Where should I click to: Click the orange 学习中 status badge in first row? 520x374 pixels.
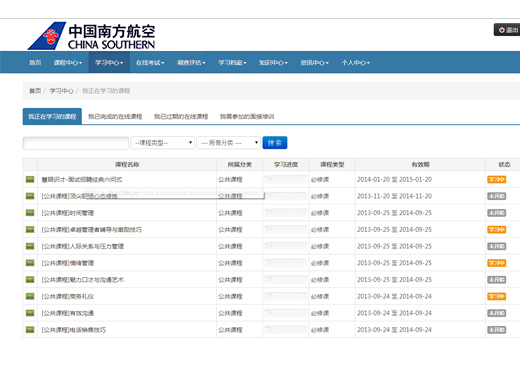click(497, 179)
